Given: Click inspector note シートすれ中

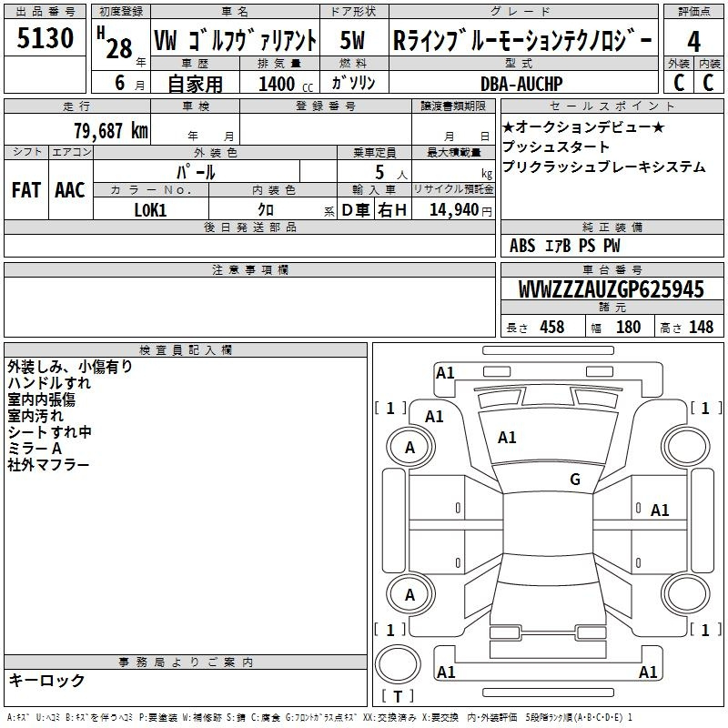Looking at the screenshot, I should click(x=49, y=431).
